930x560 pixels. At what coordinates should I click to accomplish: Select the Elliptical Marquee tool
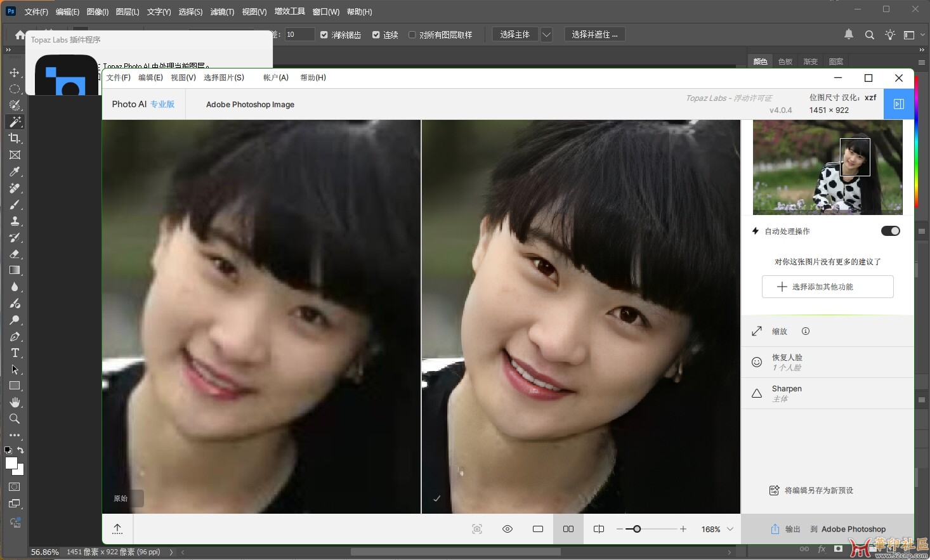tap(15, 89)
